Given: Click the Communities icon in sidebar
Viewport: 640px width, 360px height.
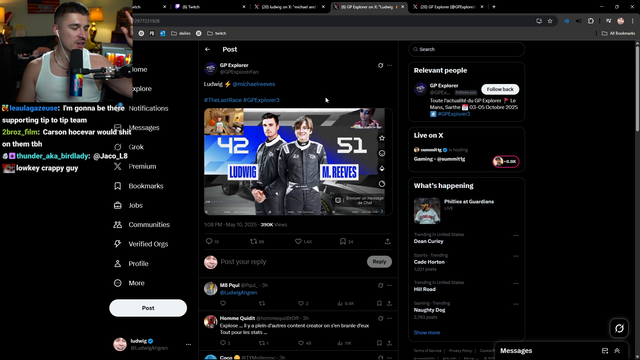Looking at the screenshot, I should pyautogui.click(x=118, y=224).
